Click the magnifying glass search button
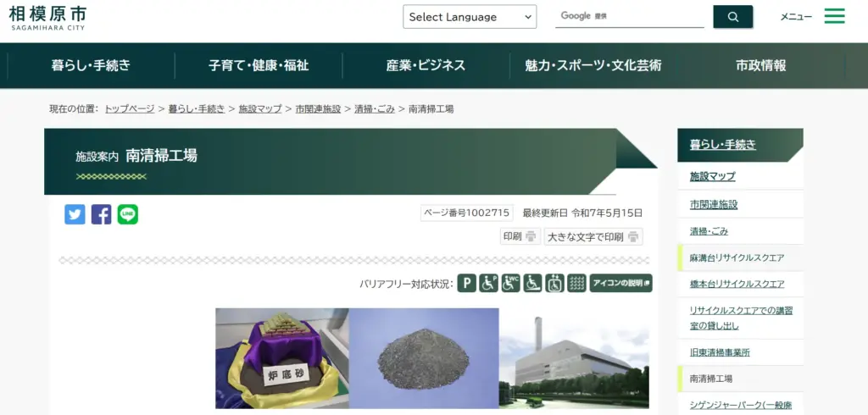 tap(732, 17)
